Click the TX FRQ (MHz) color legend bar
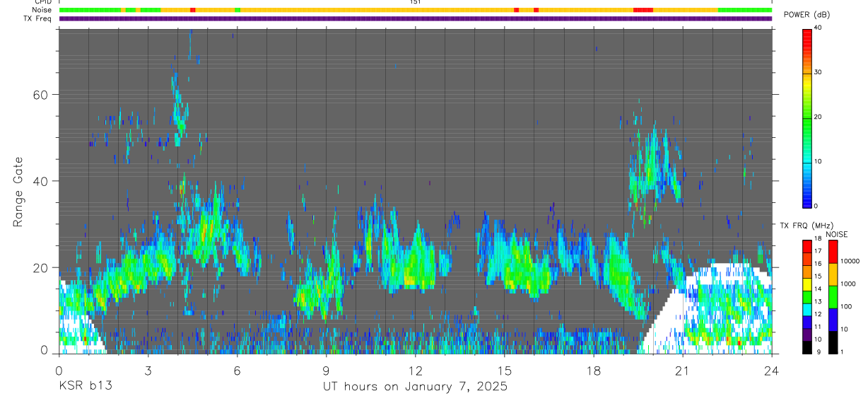 click(807, 297)
